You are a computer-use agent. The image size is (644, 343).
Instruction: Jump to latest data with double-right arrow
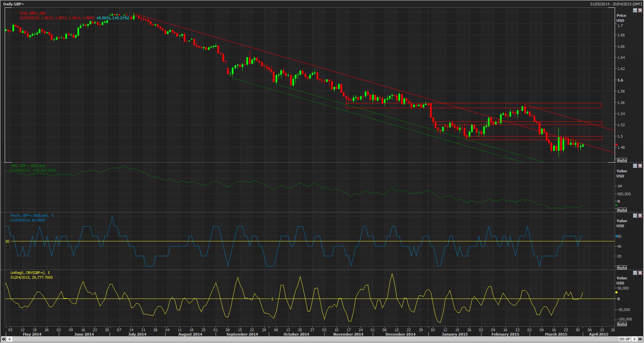coord(640,339)
